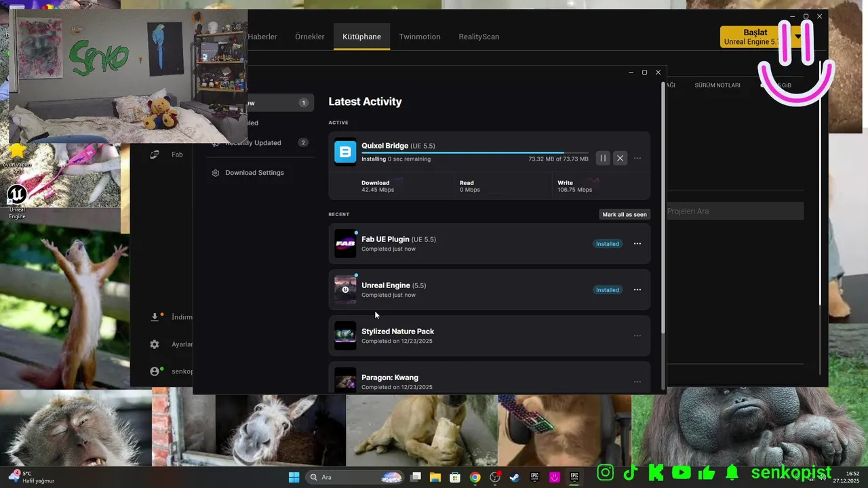This screenshot has width=868, height=488.
Task: Open File Explorer from the taskbar
Action: [x=435, y=477]
